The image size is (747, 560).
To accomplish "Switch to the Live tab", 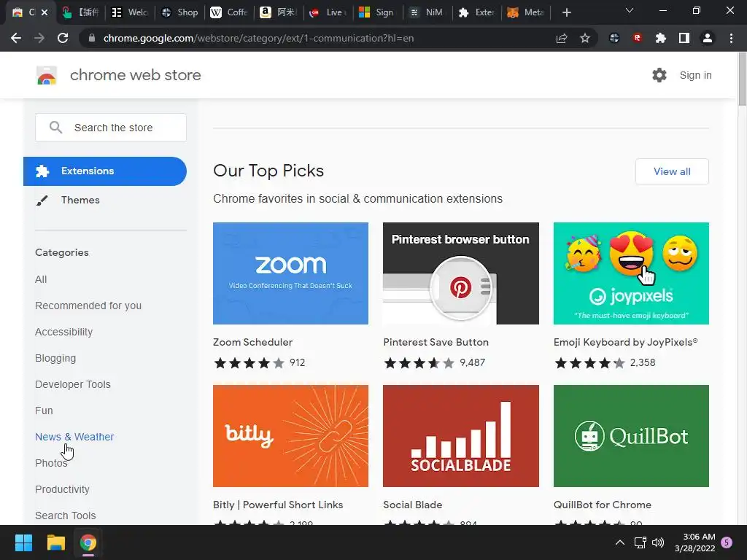I will [328, 12].
